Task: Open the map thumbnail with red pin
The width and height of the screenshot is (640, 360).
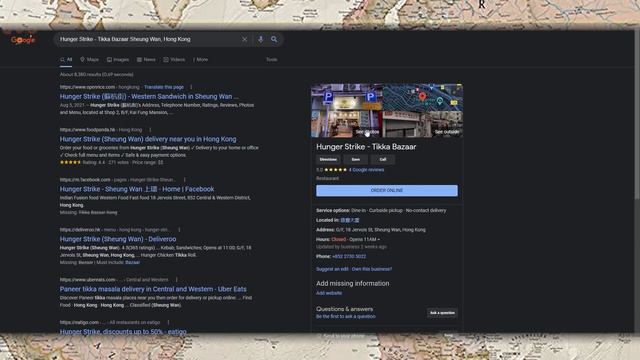Action: pyautogui.click(x=423, y=97)
